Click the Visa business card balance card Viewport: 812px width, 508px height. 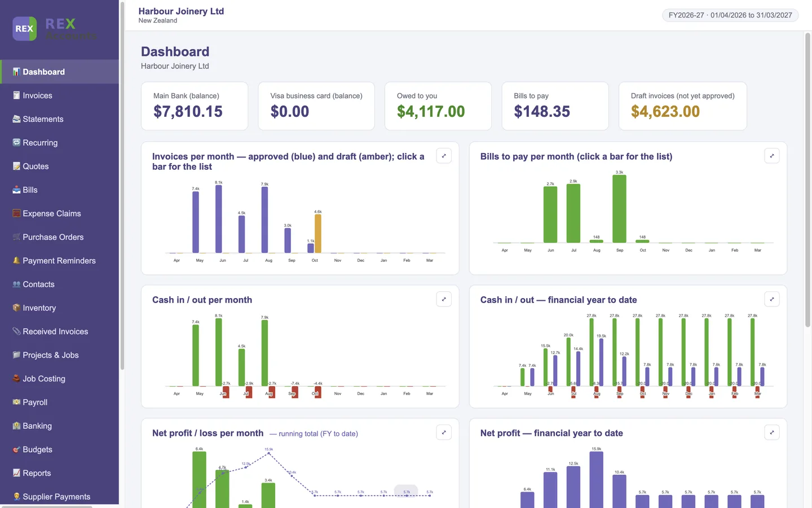tap(316, 106)
